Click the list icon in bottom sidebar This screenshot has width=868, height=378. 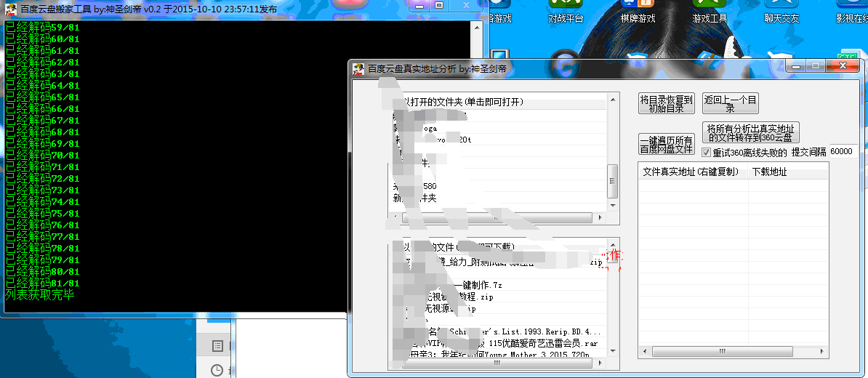(x=217, y=346)
